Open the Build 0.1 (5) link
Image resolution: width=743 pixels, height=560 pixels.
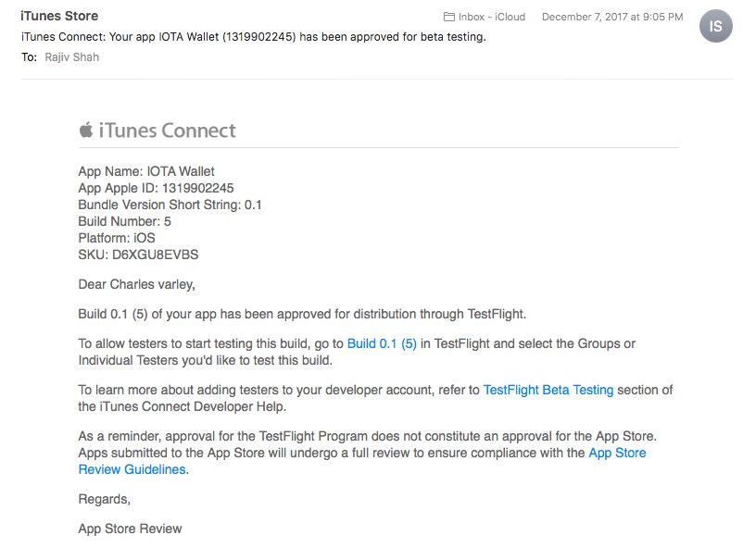click(382, 343)
